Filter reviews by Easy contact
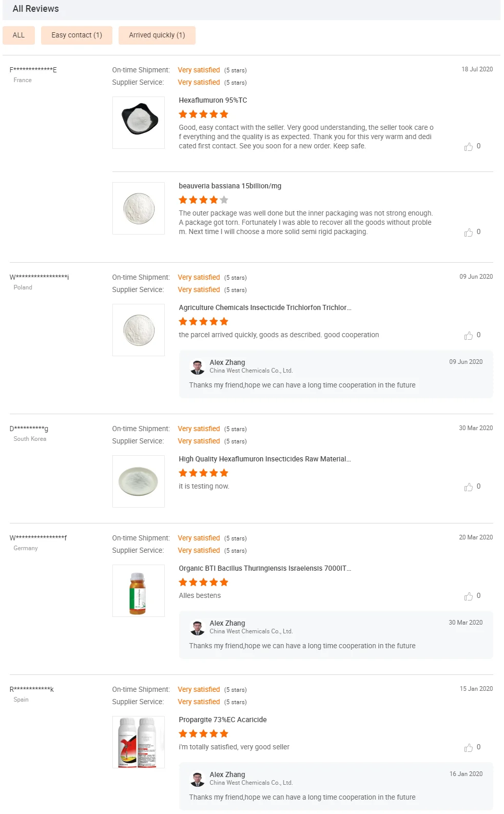Viewport: 504px width, 814px height. coord(76,35)
